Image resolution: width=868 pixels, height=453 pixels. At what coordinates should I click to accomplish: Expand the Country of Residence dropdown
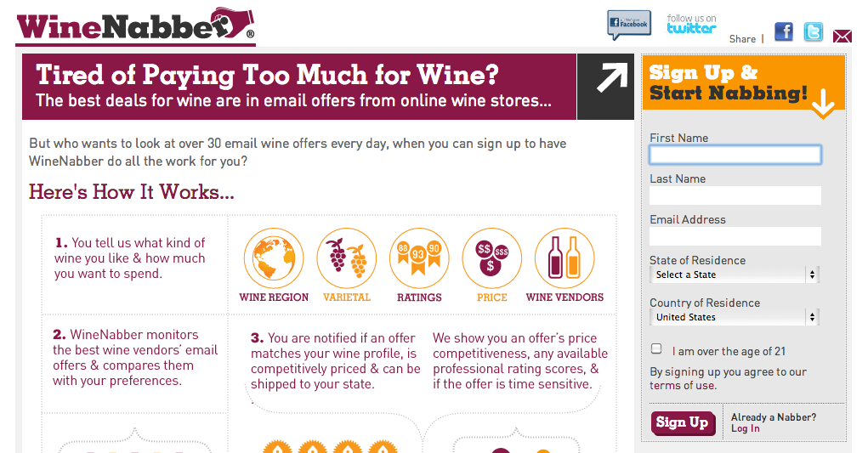tap(734, 317)
